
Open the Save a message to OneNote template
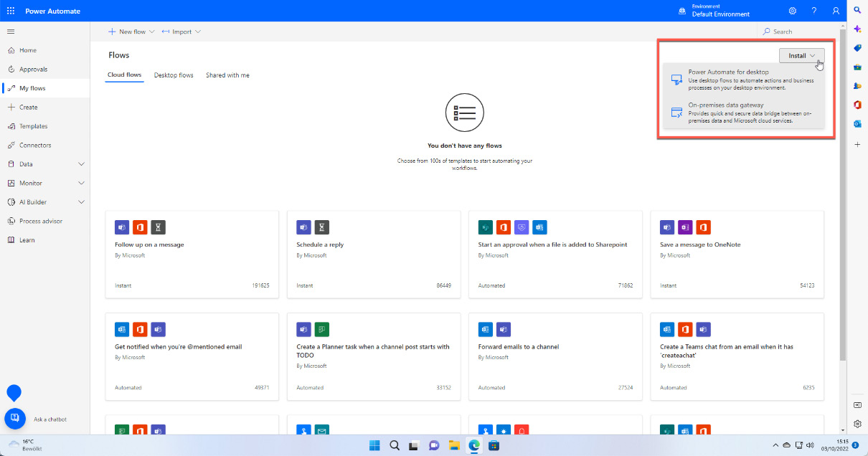coord(737,254)
